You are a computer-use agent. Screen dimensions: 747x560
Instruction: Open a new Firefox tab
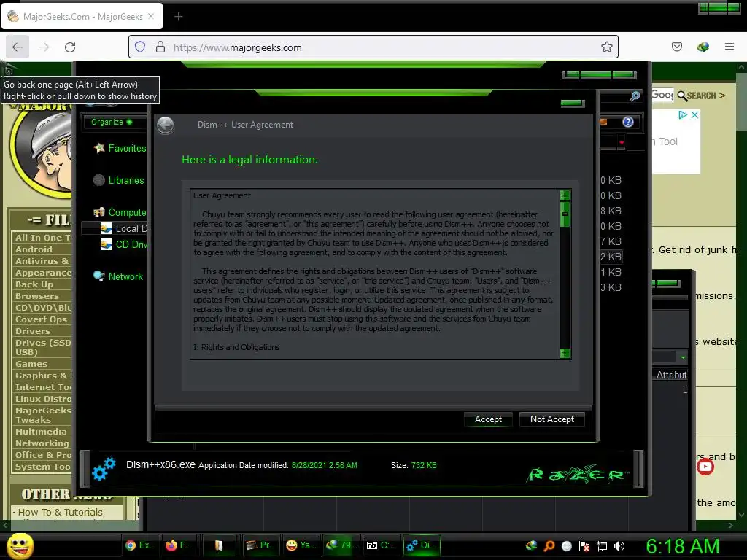(178, 17)
